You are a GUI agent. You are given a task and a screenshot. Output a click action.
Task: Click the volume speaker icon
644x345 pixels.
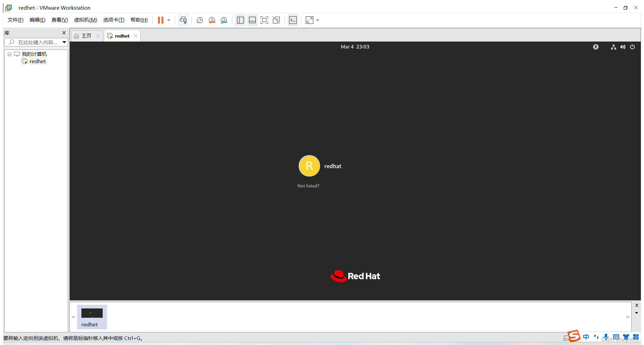tap(623, 47)
